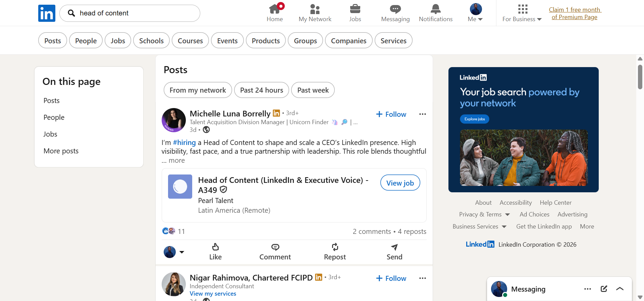The height and width of the screenshot is (301, 644).
Task: Like Michelle's post
Action: coord(215,252)
